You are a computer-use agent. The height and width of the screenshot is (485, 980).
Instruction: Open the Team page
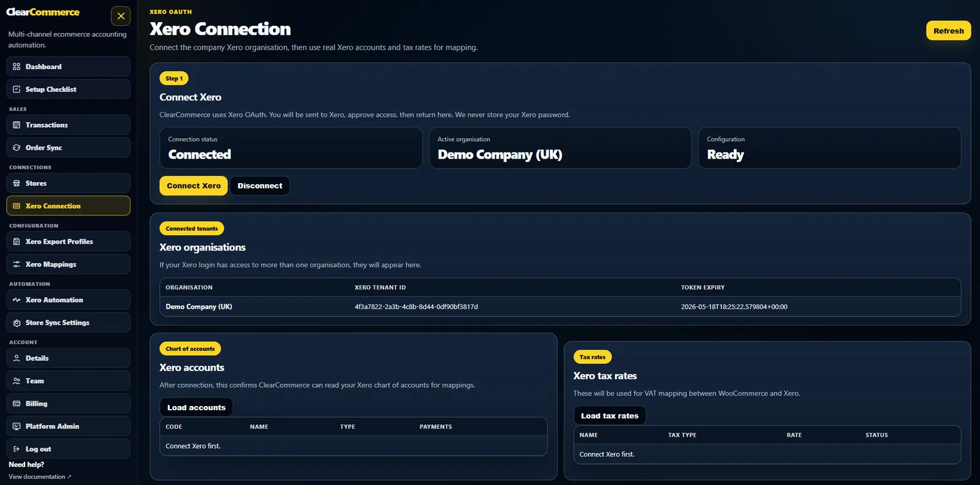coord(68,381)
